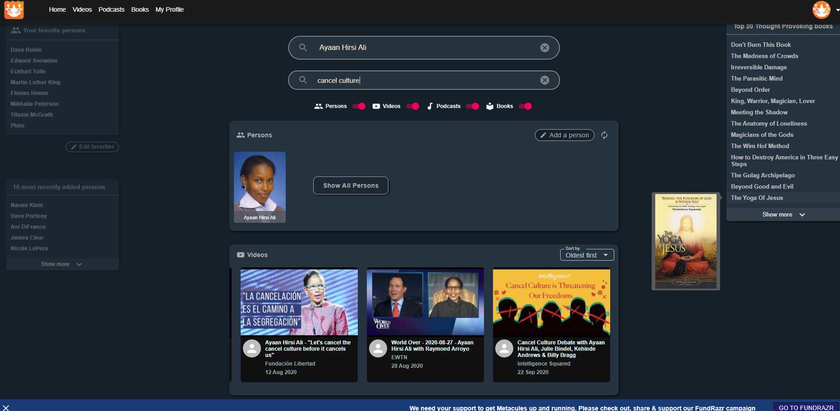Dismiss the bottom fundraising banner
840x411 pixels.
click(6, 408)
